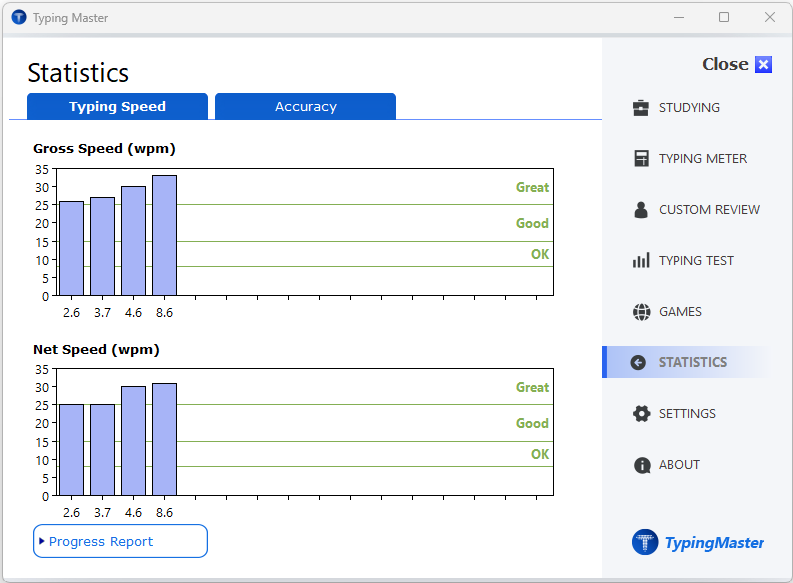The width and height of the screenshot is (793, 583).
Task: Click the Typing Test bar chart icon
Action: tap(641, 260)
